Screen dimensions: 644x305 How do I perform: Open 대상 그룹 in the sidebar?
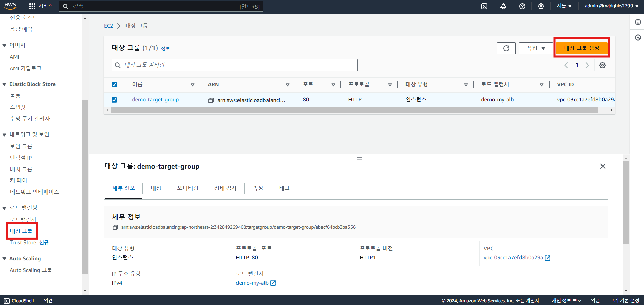coord(21,231)
